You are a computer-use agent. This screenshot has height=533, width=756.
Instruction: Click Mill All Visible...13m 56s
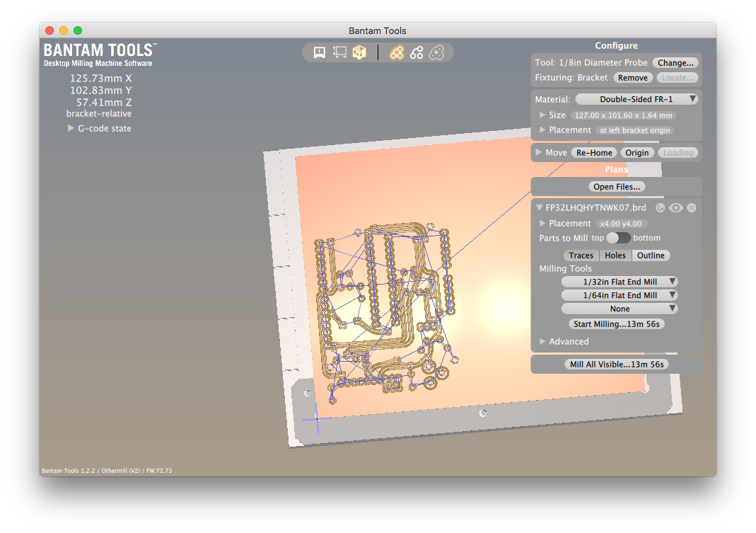(x=617, y=365)
